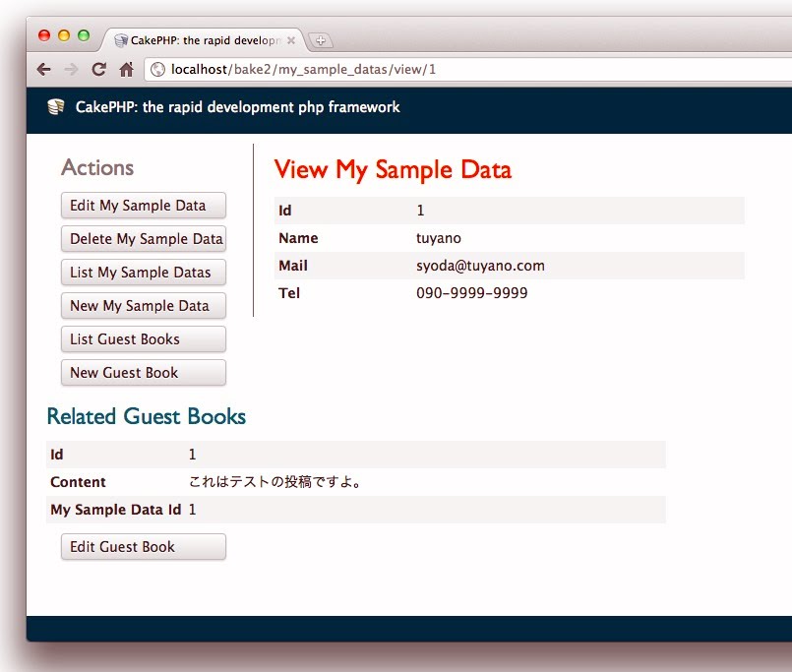The width and height of the screenshot is (792, 672).
Task: Select the tel value 090-9999-9999
Action: (472, 293)
